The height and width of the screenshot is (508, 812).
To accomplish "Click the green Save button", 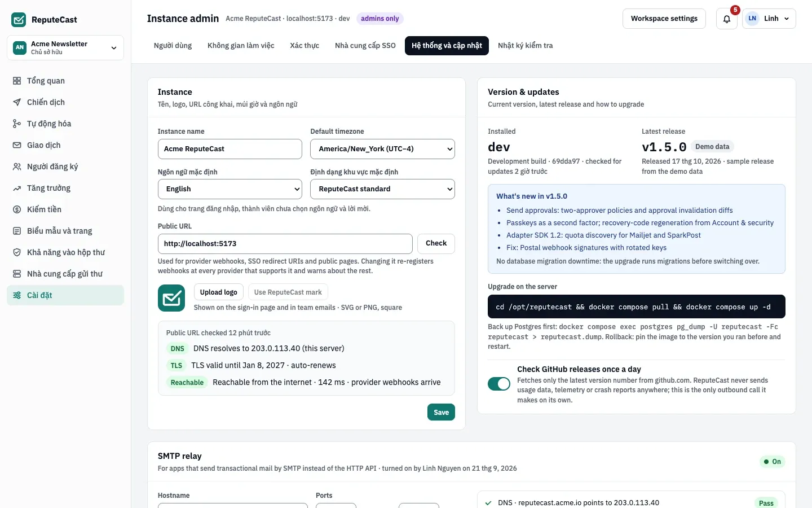I will [441, 412].
